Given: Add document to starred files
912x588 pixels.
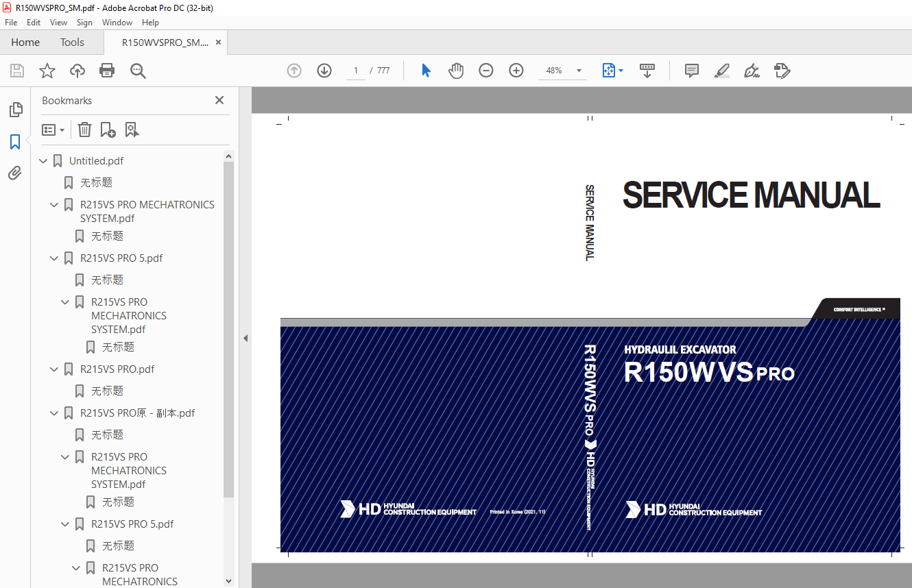Looking at the screenshot, I should 47,71.
